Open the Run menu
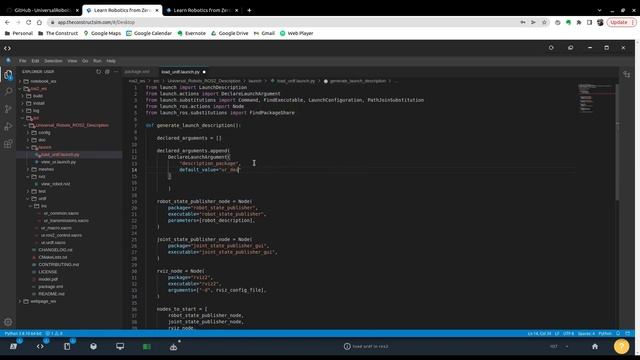Screen dimensions: 640x360 pos(97,61)
